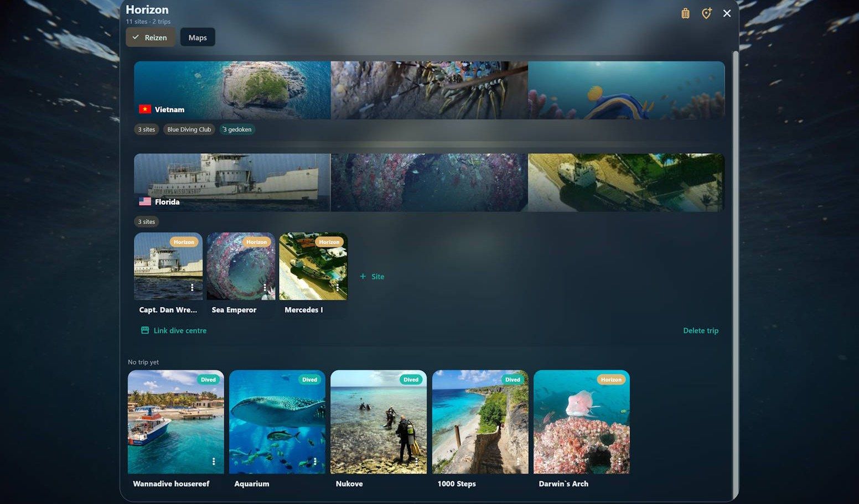Screen dimensions: 859x504
Task: Open three-dot menu on Darwin's Arch card
Action: (x=619, y=461)
